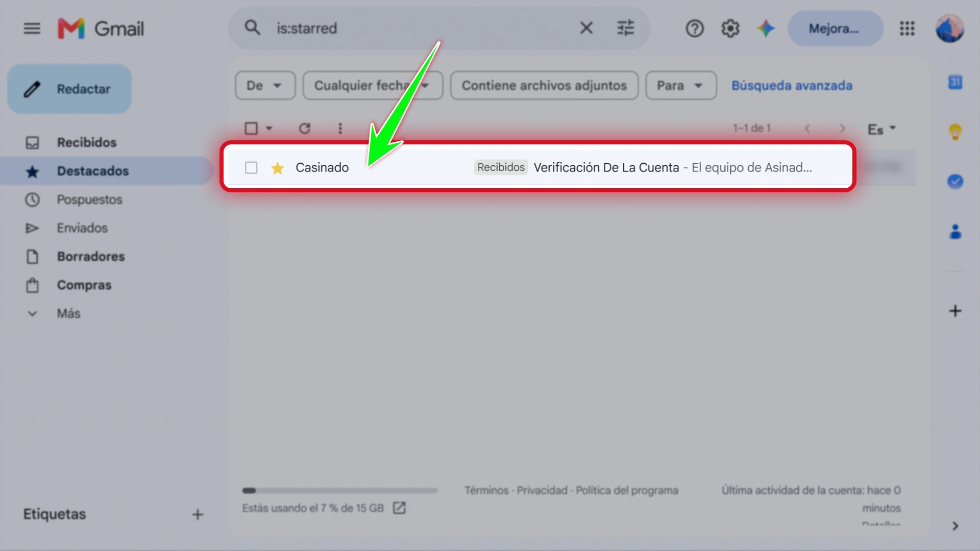Click the refresh icon
980x551 pixels.
pyautogui.click(x=305, y=128)
